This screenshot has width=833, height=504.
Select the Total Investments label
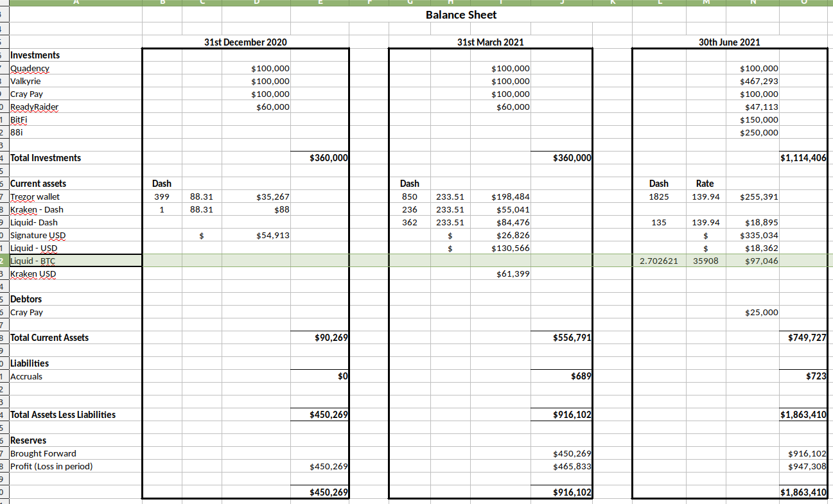point(46,158)
